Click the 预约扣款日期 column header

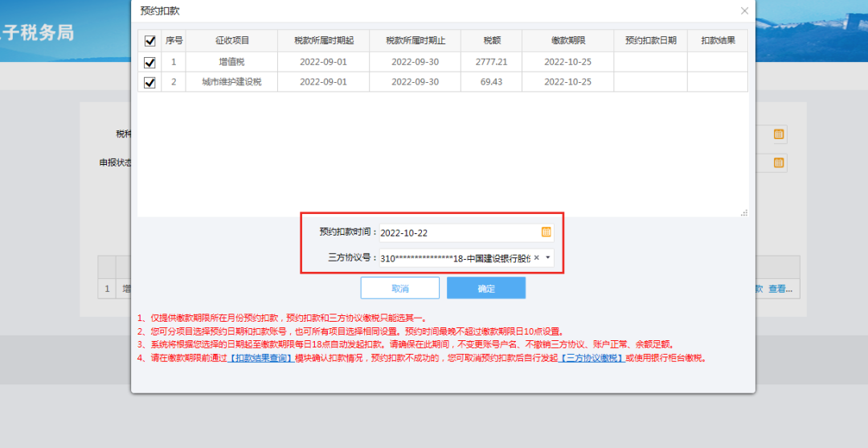click(x=650, y=40)
